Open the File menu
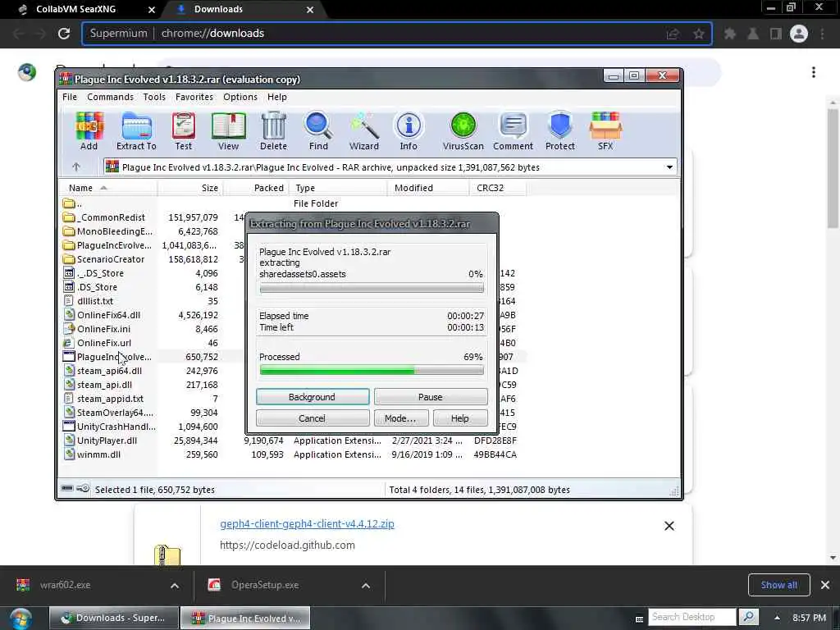Image resolution: width=840 pixels, height=630 pixels. (x=70, y=97)
